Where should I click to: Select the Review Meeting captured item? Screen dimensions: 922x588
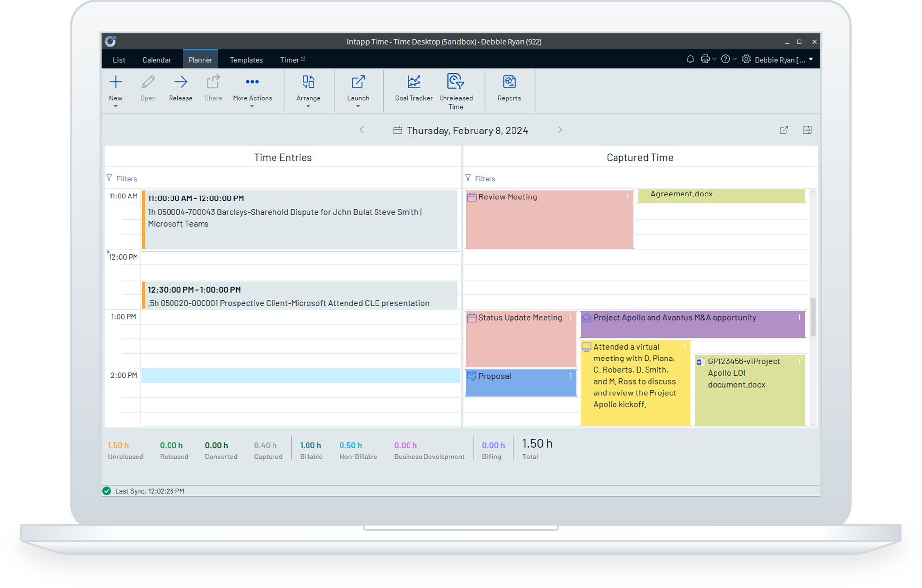pos(548,219)
